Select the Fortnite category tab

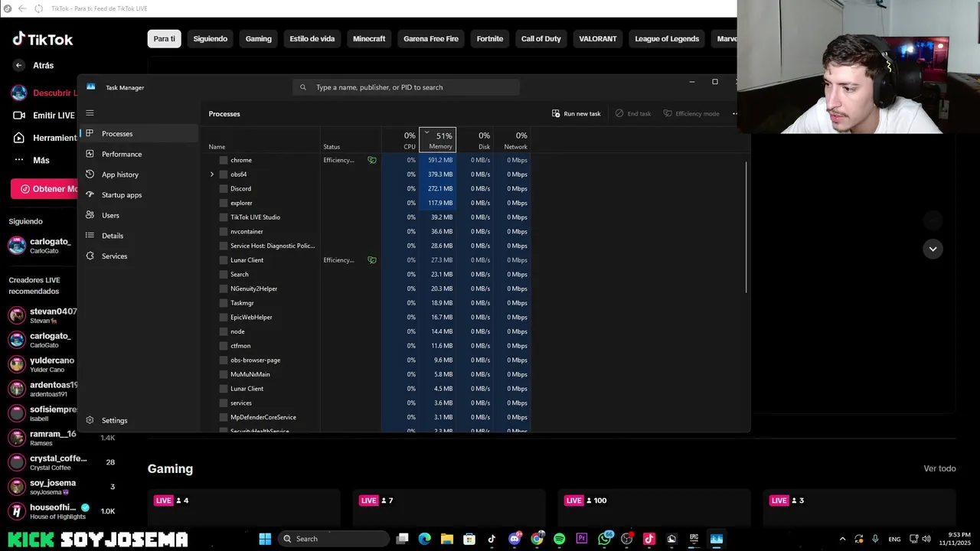(490, 39)
